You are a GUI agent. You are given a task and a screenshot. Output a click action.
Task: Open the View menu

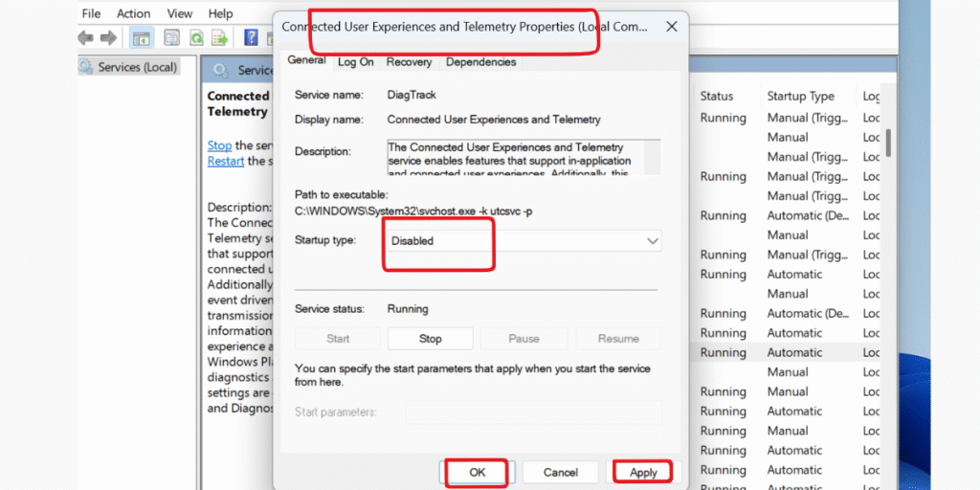click(180, 13)
